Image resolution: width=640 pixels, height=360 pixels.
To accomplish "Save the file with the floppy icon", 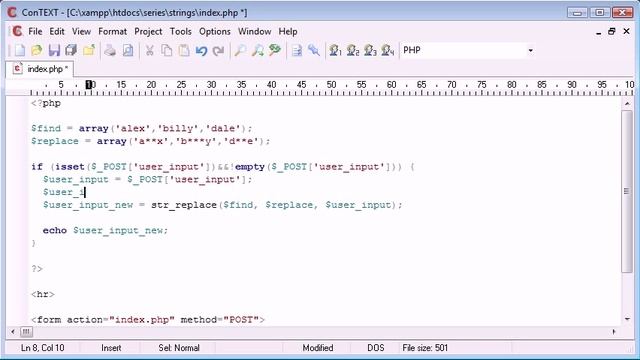I will (x=54, y=51).
